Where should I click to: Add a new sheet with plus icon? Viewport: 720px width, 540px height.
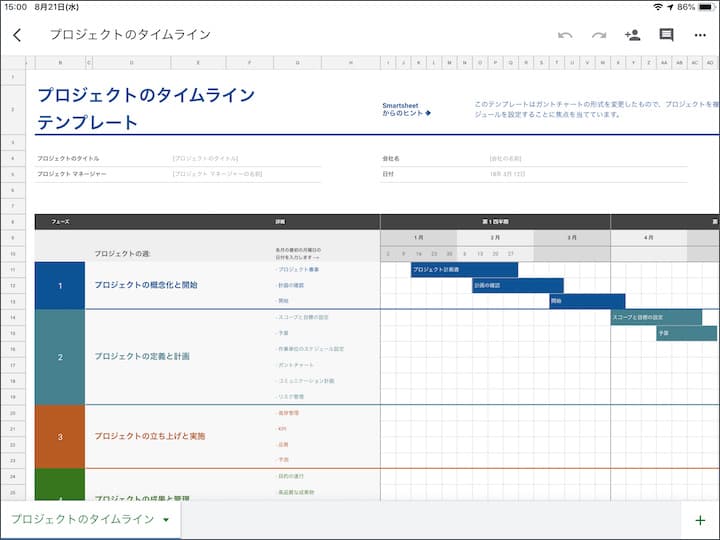coord(700,520)
